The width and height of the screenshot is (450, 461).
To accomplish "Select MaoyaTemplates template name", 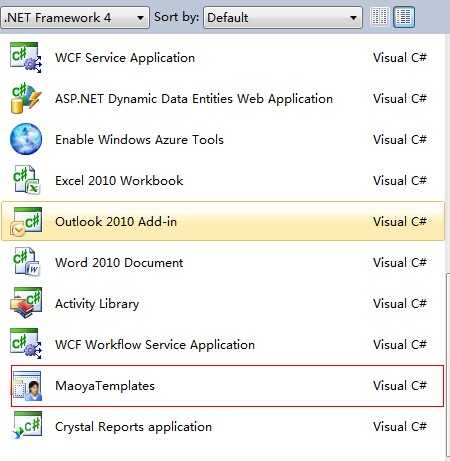I will point(105,385).
